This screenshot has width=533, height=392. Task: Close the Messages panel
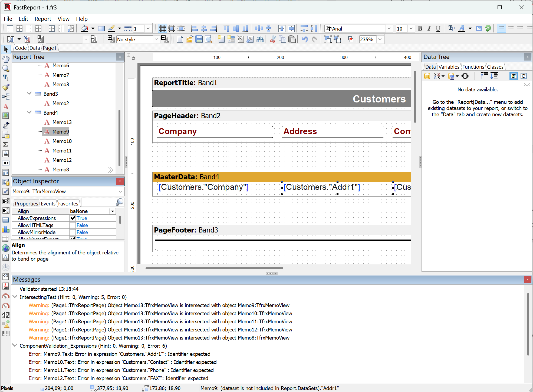pyautogui.click(x=527, y=280)
